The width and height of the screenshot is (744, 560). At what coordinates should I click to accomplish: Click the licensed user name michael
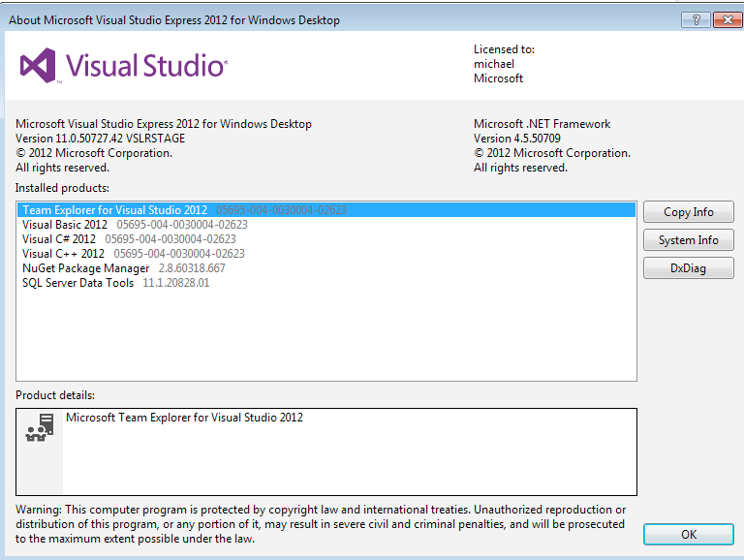(494, 64)
